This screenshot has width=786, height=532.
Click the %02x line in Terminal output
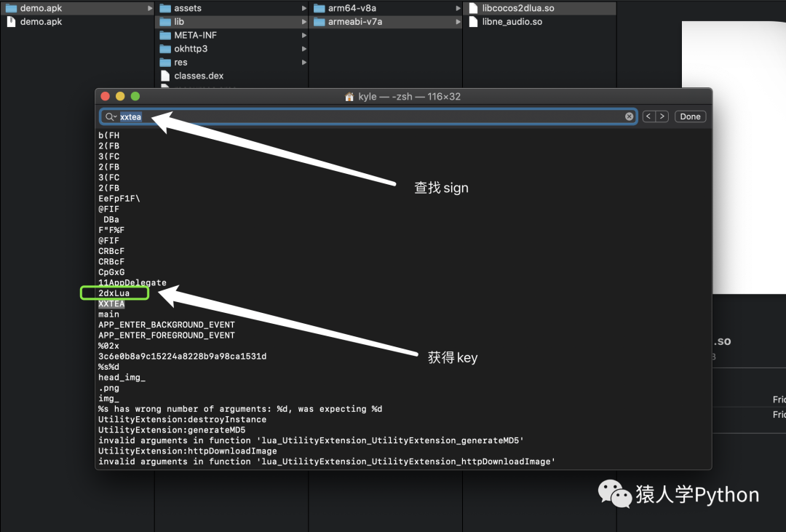(108, 346)
